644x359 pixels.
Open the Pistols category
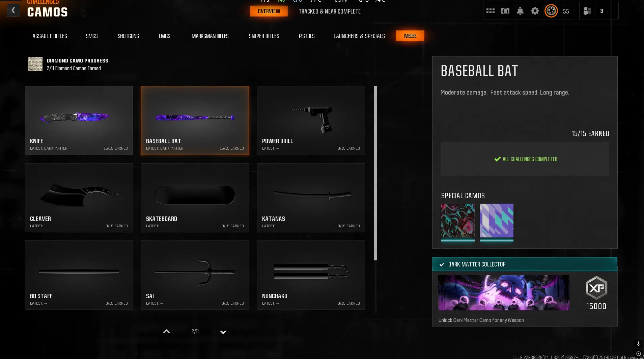pos(307,36)
